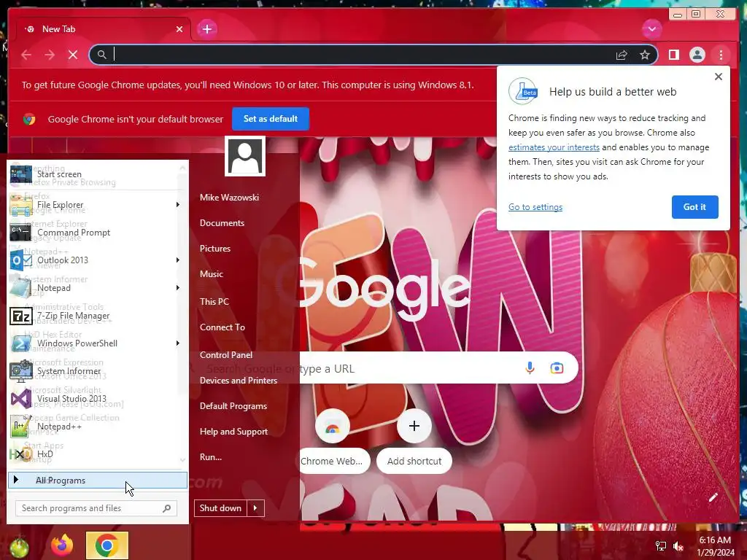Viewport: 747px width, 560px height.
Task: Open the Chrome profile avatar icon
Action: pos(697,55)
